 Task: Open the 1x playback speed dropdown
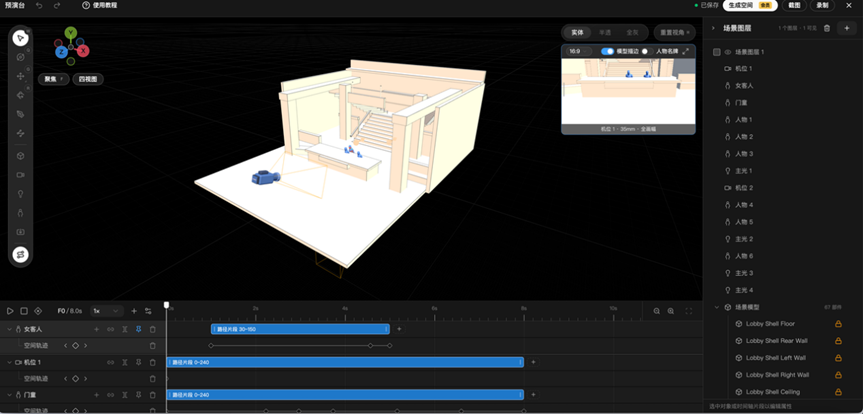click(x=106, y=311)
